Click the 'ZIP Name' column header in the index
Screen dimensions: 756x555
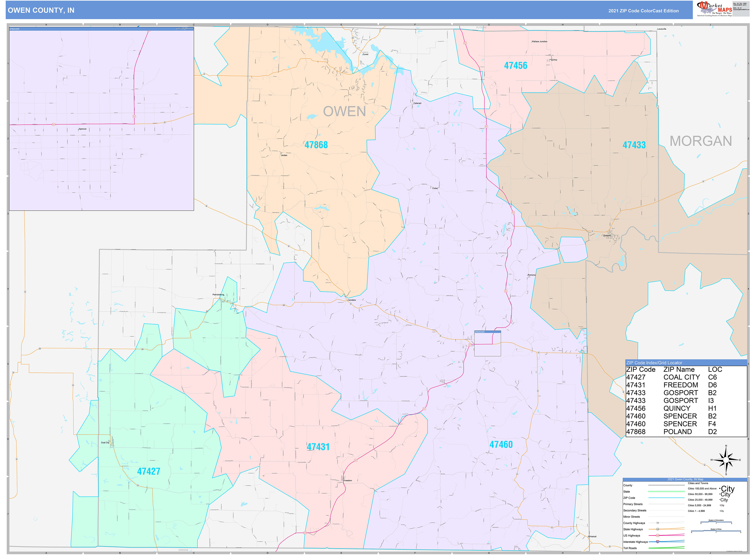click(x=679, y=370)
